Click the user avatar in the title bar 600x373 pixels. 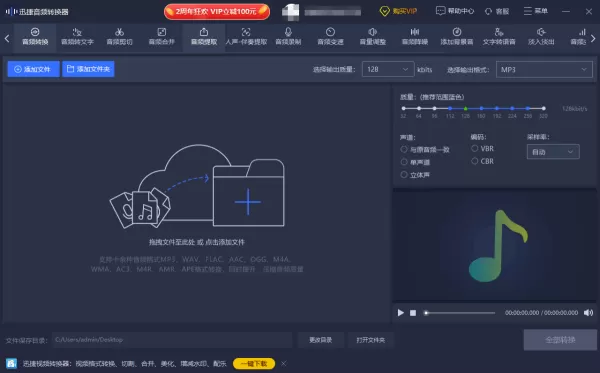click(290, 11)
